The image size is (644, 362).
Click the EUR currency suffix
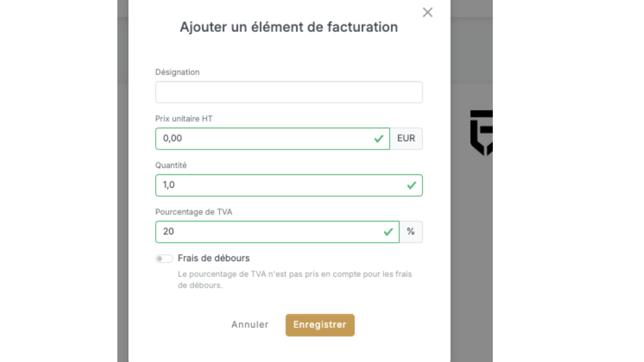[x=406, y=138]
